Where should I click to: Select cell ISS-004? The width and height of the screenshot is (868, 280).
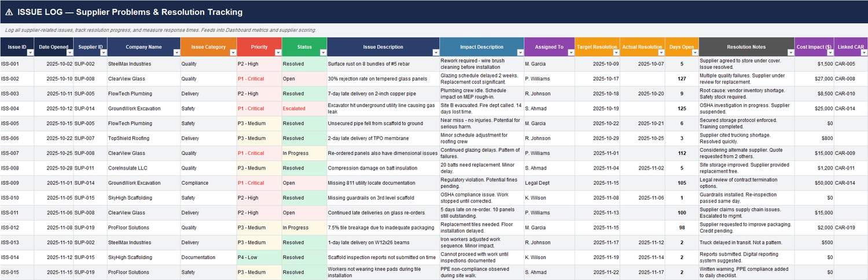pos(17,108)
